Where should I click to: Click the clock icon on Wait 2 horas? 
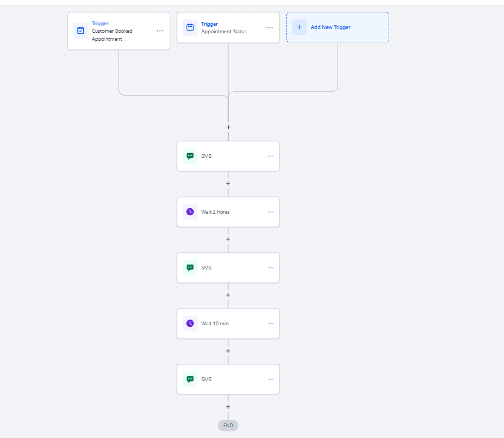[190, 212]
